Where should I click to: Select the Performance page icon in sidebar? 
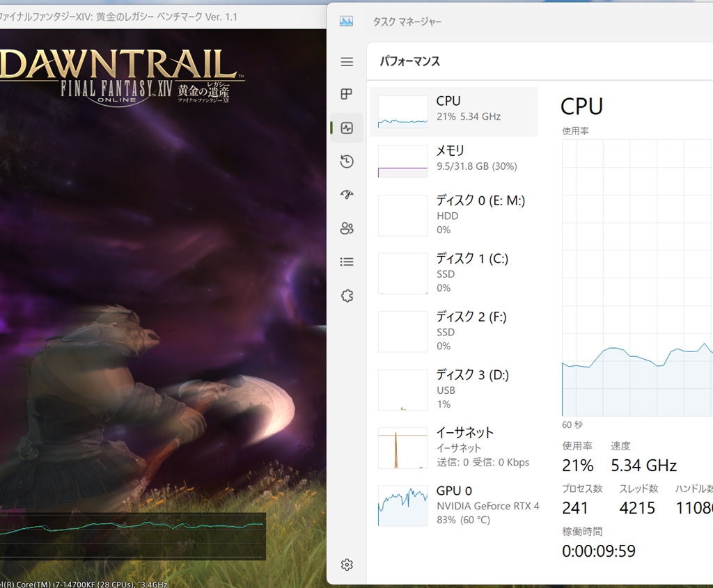[x=347, y=128]
